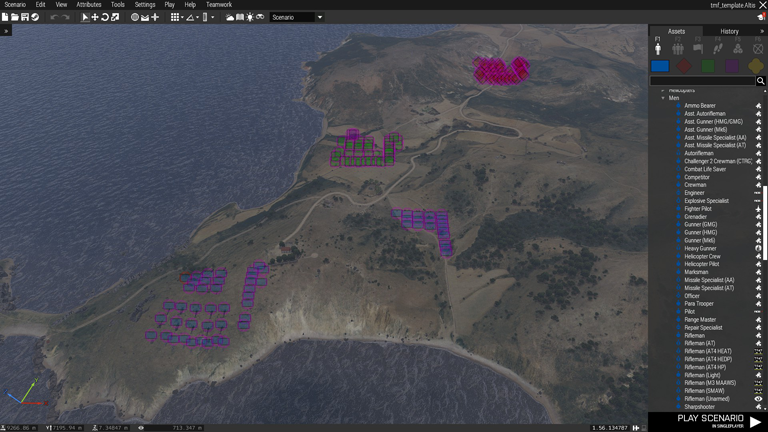768x432 pixels.
Task: Choose the red OPFOR diamond swatch
Action: click(684, 66)
